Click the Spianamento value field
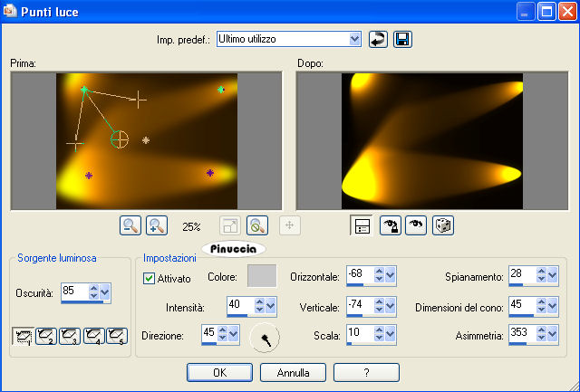This screenshot has height=392, width=580. pyautogui.click(x=523, y=274)
